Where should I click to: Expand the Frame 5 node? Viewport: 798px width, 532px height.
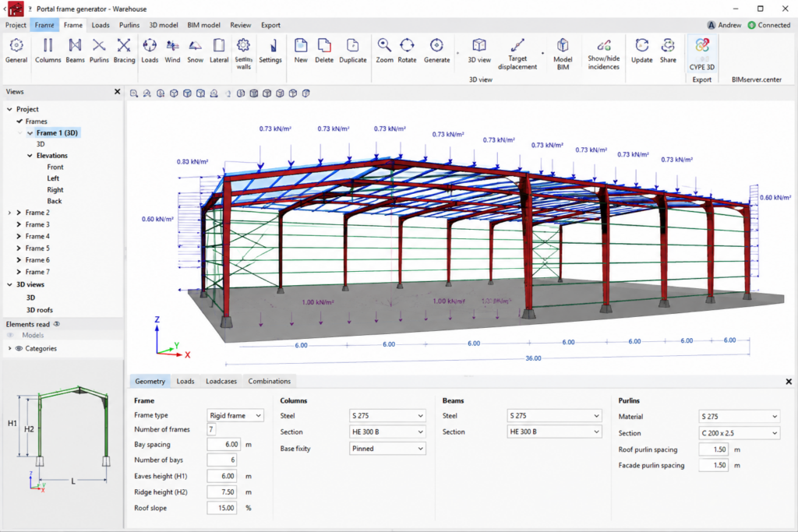coord(19,248)
